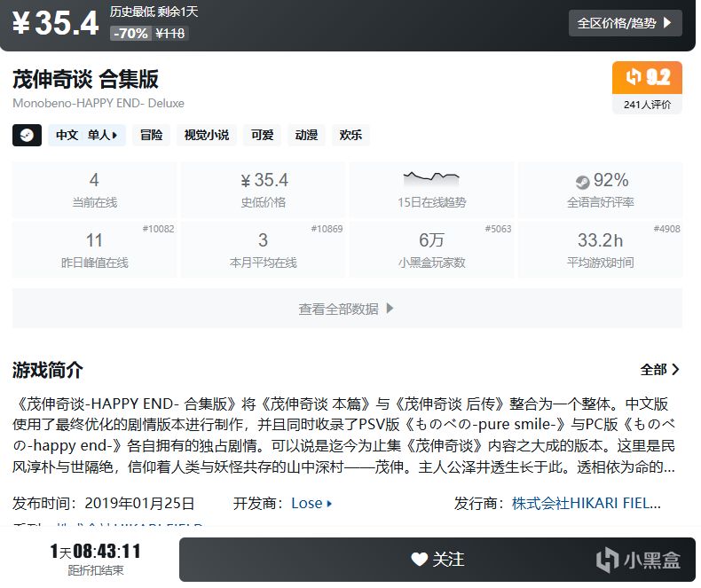Open the 当前在线 stat cell
This screenshot has height=588, width=701.
click(94, 191)
